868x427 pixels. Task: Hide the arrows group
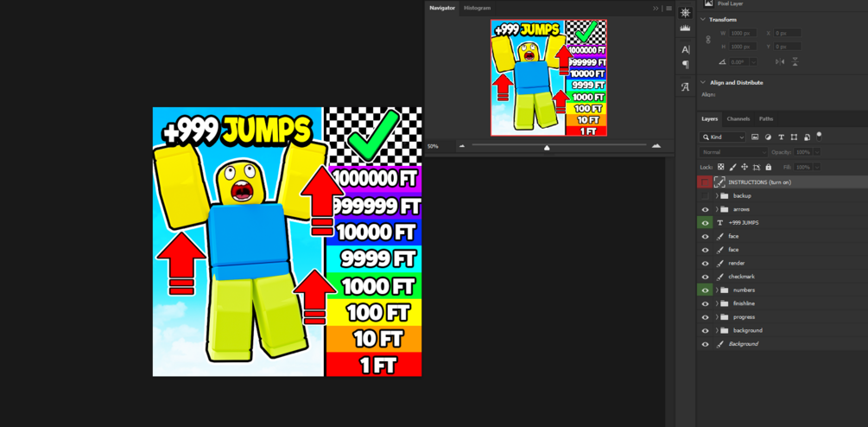pyautogui.click(x=705, y=209)
